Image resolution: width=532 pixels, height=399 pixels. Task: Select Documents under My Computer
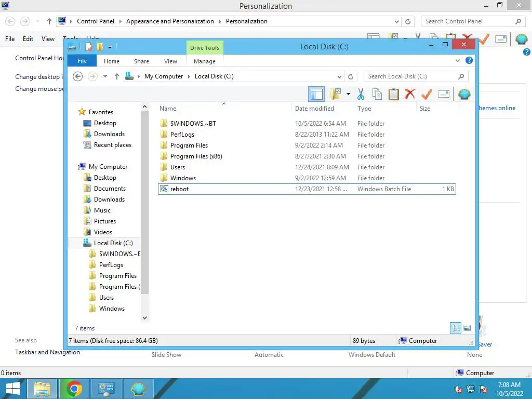tap(110, 188)
